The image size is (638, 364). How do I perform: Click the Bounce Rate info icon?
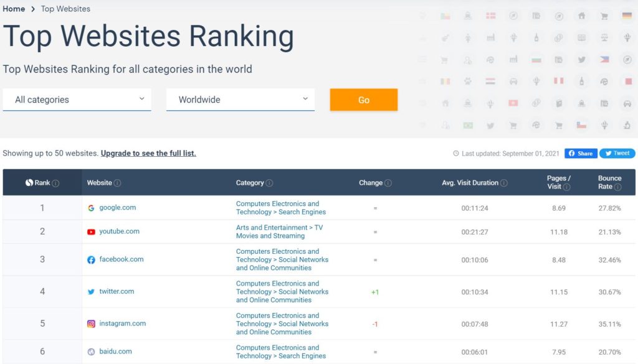point(617,187)
